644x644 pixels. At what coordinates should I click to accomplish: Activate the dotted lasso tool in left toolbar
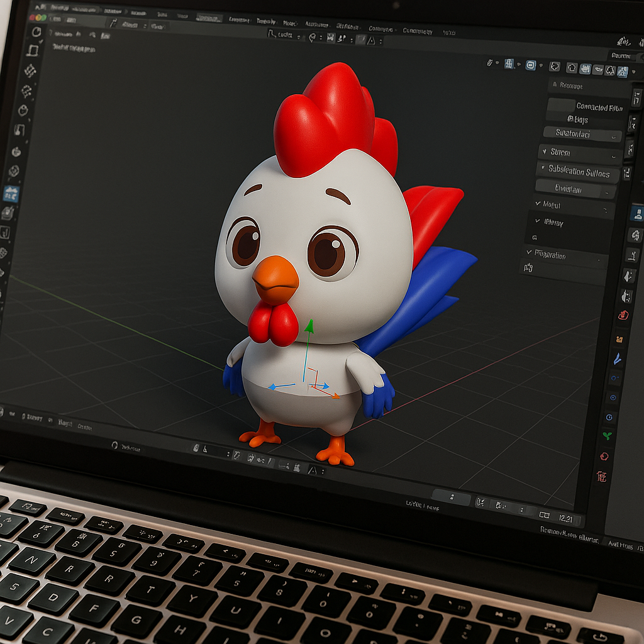(x=26, y=91)
